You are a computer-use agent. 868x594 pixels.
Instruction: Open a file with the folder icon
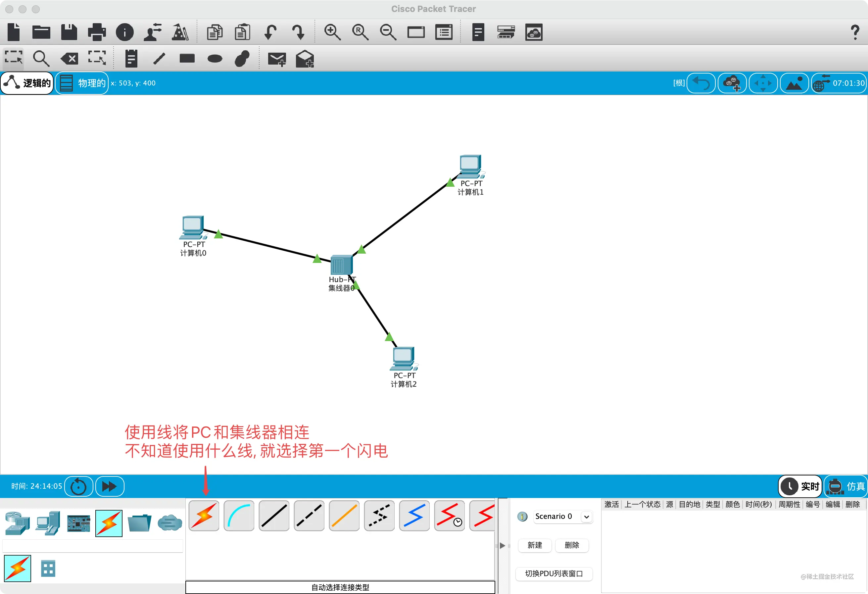41,32
